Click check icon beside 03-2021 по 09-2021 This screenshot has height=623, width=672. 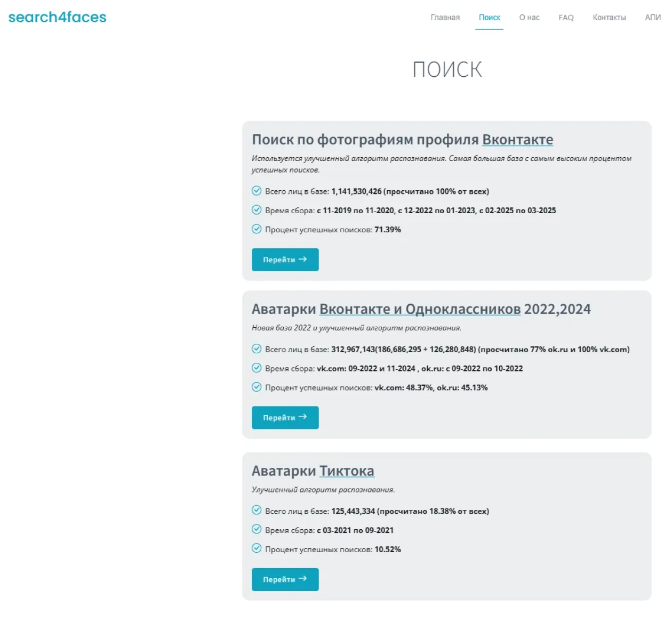tap(257, 530)
